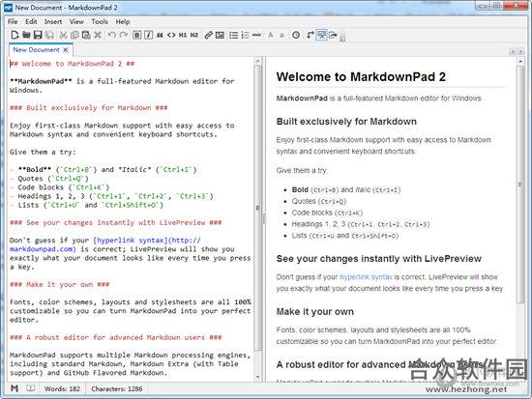The image size is (532, 399).
Task: Insert a code block with <> icon
Action: pos(171,35)
